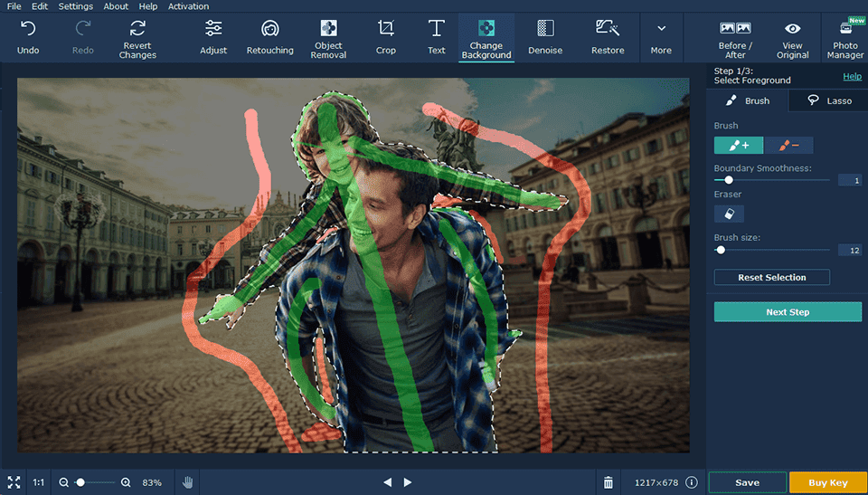Open the Retouching tool
868x495 pixels.
click(x=269, y=37)
